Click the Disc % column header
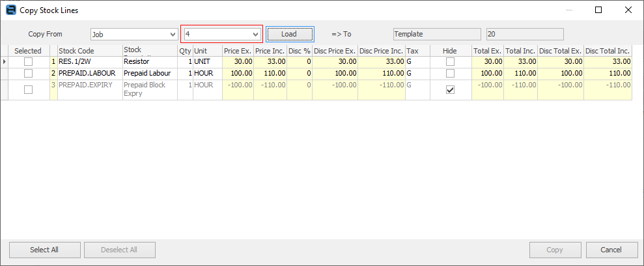The height and width of the screenshot is (266, 644). tap(299, 51)
